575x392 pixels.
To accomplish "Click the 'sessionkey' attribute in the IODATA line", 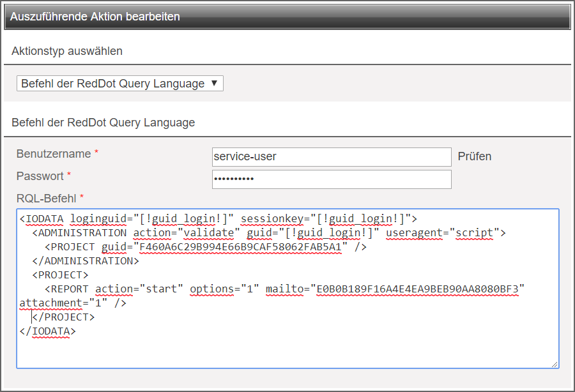I will [x=272, y=219].
